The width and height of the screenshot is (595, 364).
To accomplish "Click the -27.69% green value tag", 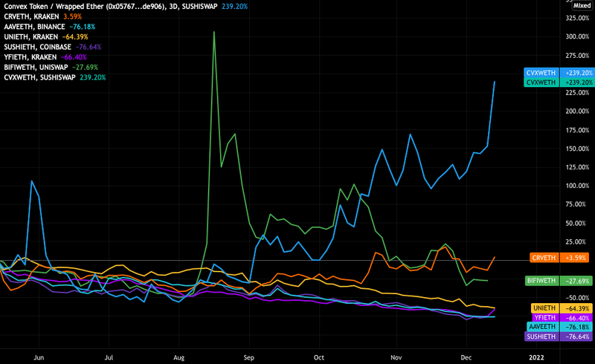I will click(577, 281).
